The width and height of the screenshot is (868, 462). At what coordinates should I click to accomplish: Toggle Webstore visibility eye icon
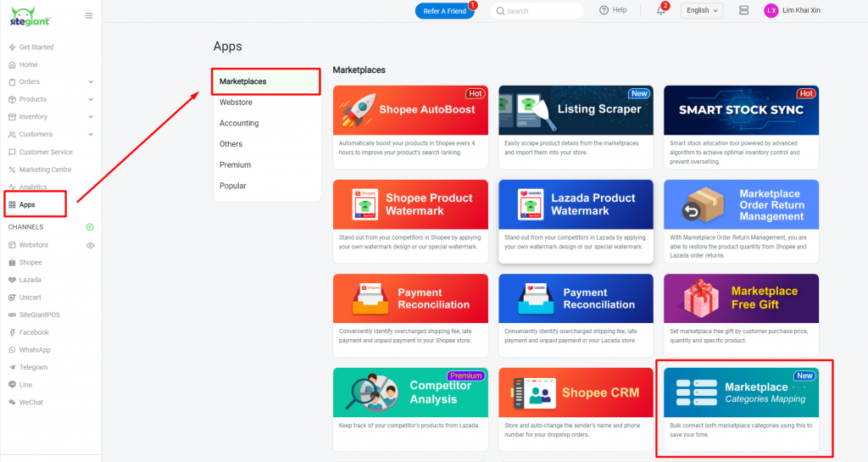tap(90, 245)
